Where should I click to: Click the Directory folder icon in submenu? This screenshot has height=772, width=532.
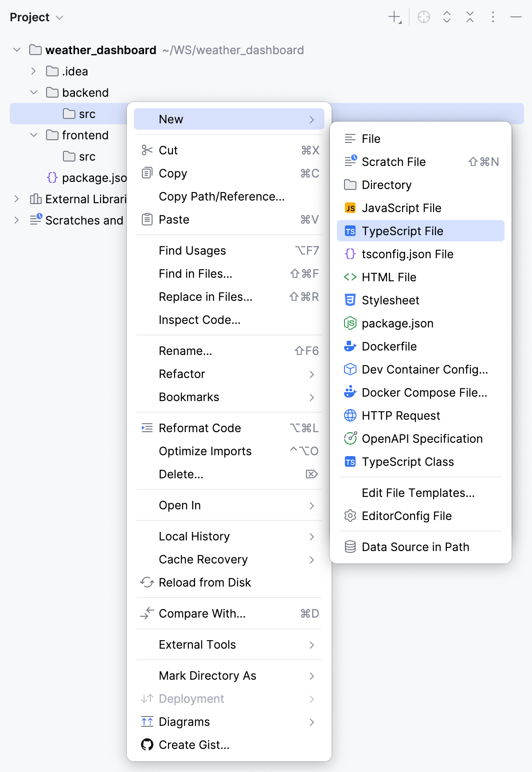point(350,185)
